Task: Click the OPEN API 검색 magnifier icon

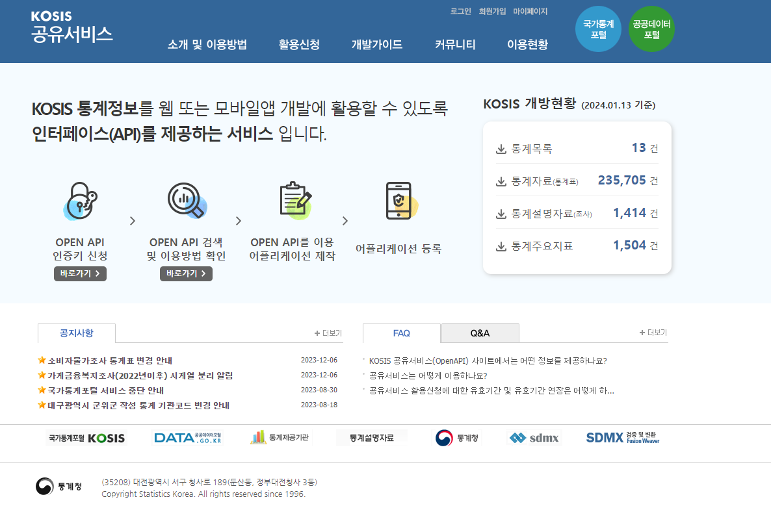Action: click(187, 201)
